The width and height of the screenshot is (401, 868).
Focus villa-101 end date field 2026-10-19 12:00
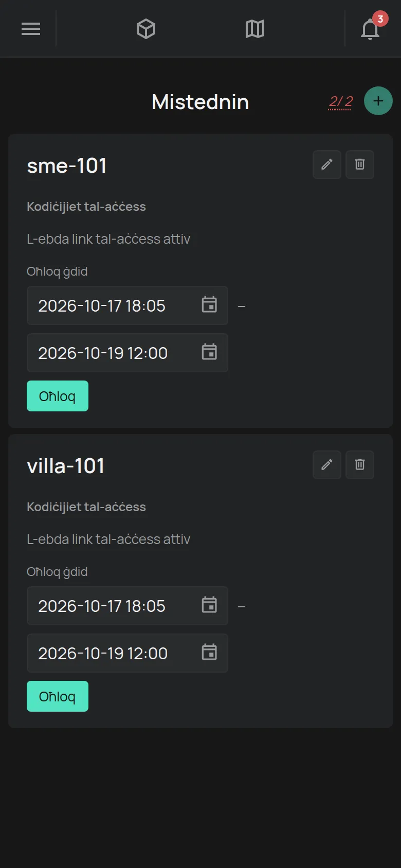[x=127, y=653]
